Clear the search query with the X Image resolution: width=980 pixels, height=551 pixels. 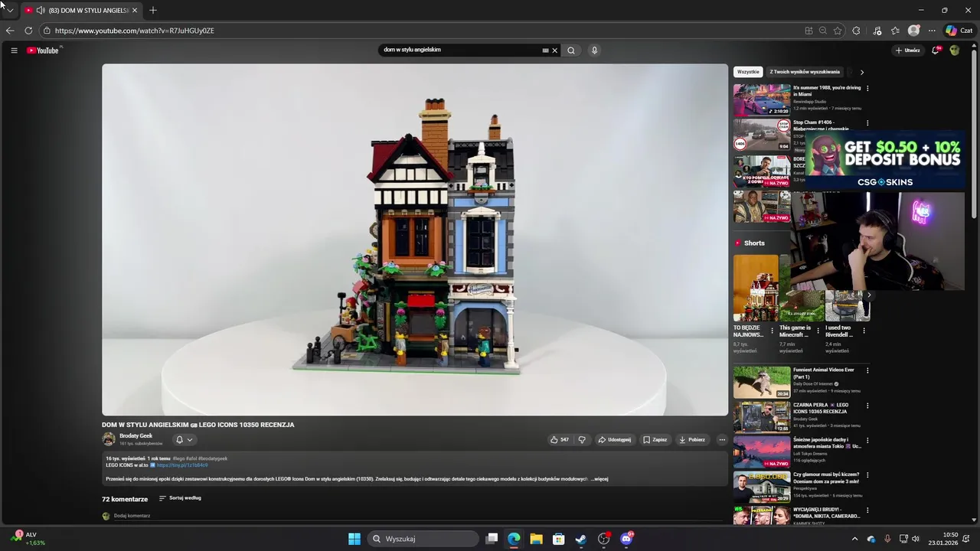point(555,51)
